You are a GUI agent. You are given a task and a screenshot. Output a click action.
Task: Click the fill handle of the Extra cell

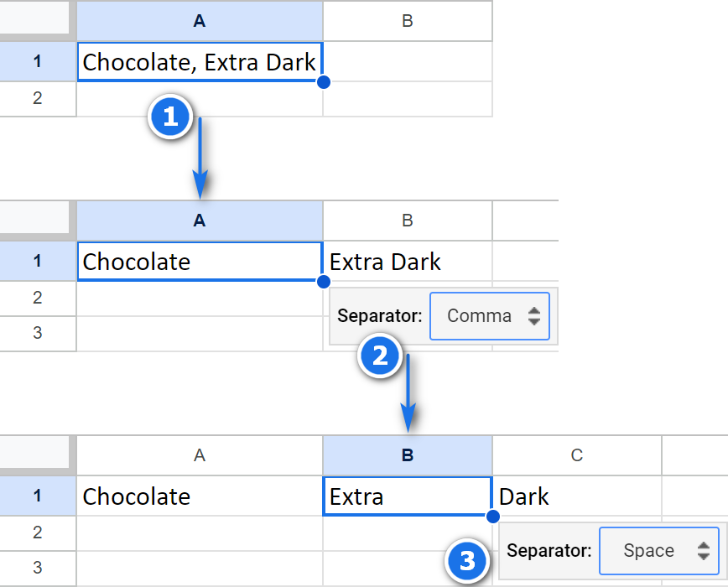[492, 517]
